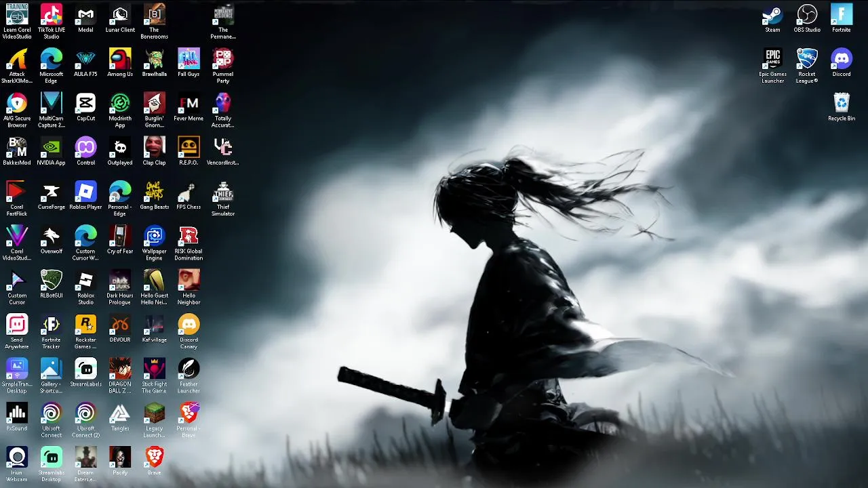Select the Ubisoft Connect (2) icon
The width and height of the screenshot is (868, 488).
point(85,420)
